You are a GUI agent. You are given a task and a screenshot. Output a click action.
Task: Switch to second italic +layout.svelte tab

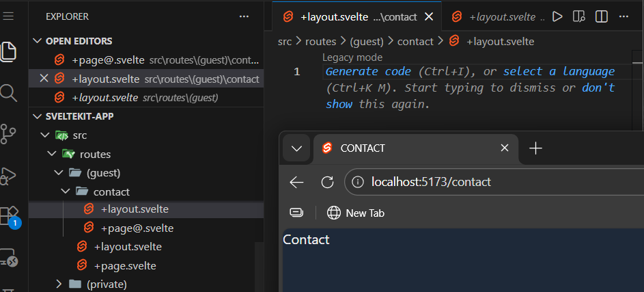point(497,17)
